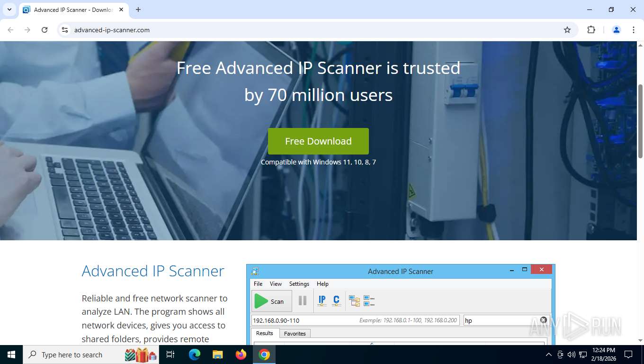The width and height of the screenshot is (644, 364).
Task: Select the Favorites tab in the scanner image
Action: (x=295, y=334)
